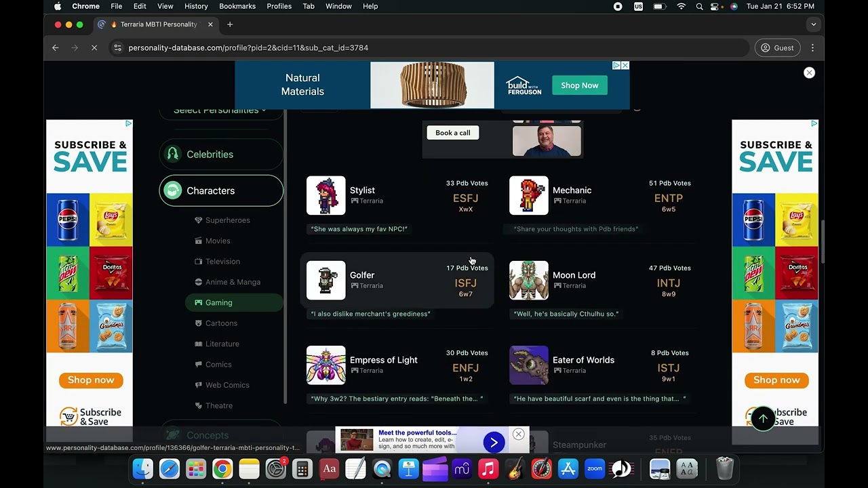
Task: Open the Celebrities category
Action: tap(221, 155)
